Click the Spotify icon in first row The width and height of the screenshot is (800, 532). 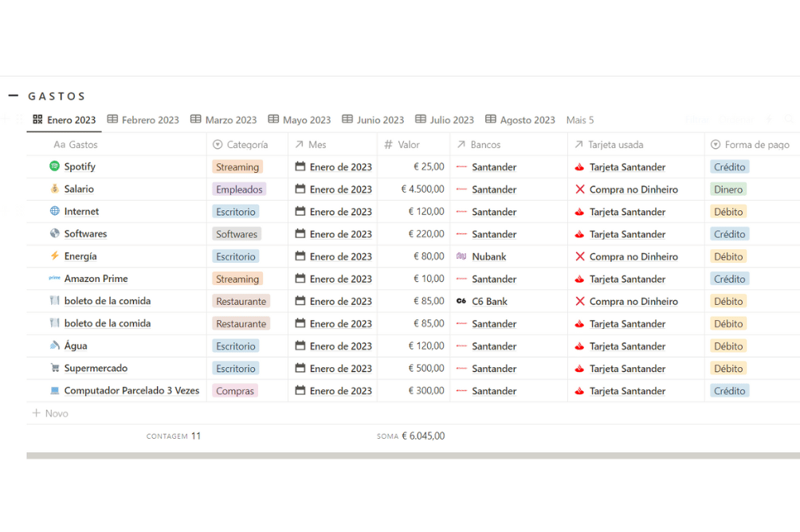pos(54,166)
